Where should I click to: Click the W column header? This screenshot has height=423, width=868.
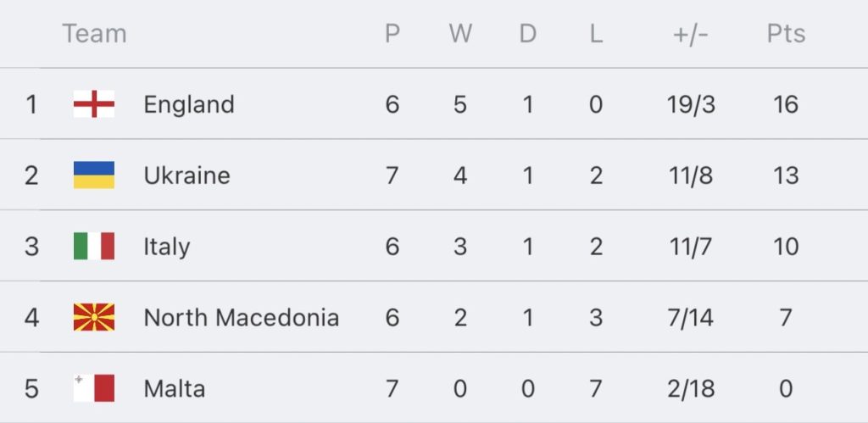[460, 34]
